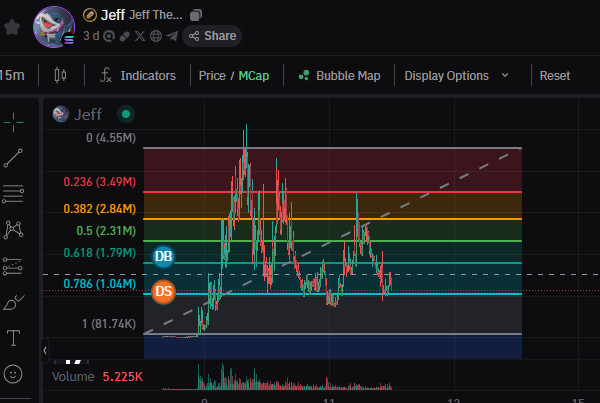Click the Volume indicator label

coord(73,377)
